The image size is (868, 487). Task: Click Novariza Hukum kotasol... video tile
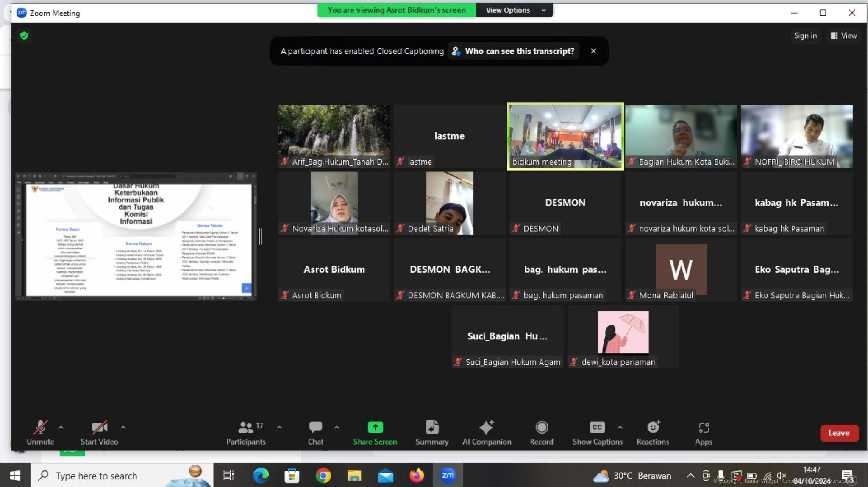(334, 203)
